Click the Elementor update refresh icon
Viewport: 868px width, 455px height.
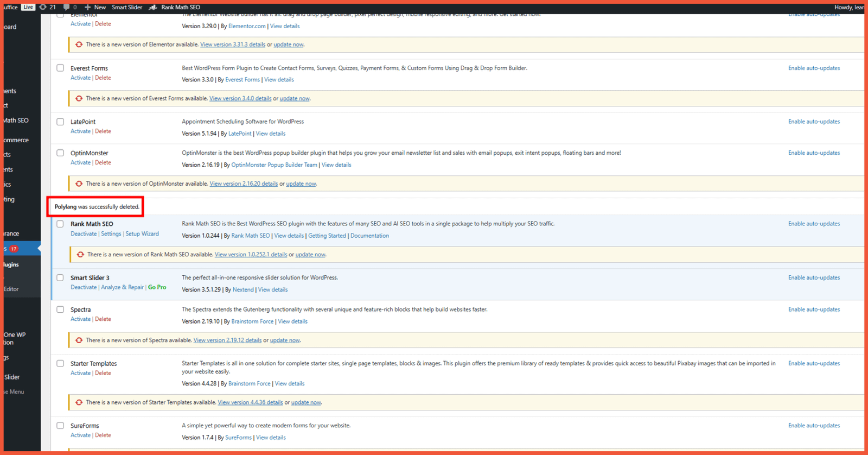click(x=79, y=45)
